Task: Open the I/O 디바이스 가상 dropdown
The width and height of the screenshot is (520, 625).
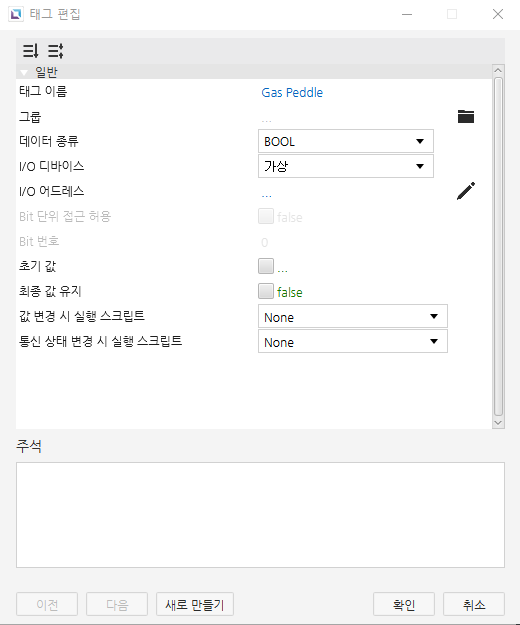Action: (x=345, y=166)
